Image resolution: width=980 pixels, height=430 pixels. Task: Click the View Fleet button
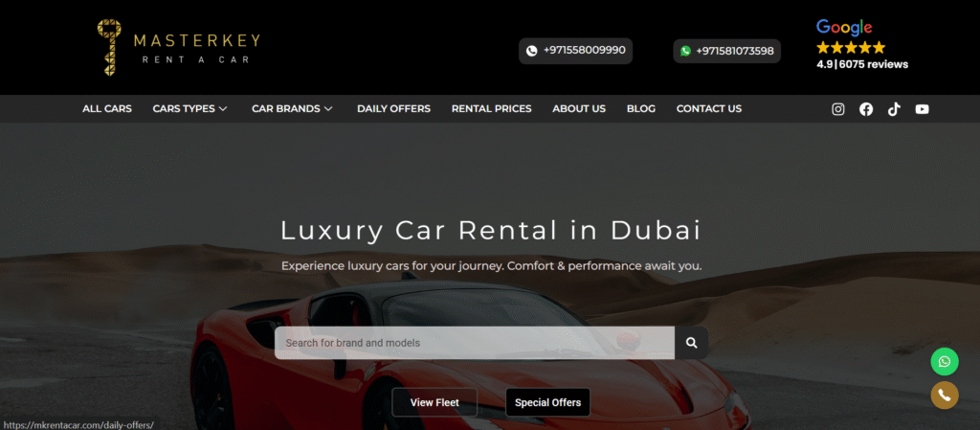[434, 402]
